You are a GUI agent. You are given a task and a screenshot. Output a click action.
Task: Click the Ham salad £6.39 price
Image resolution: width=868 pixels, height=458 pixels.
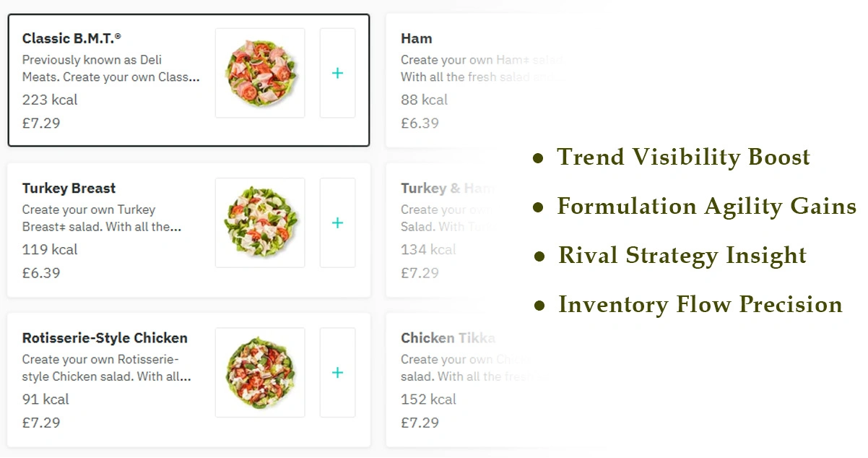click(420, 123)
